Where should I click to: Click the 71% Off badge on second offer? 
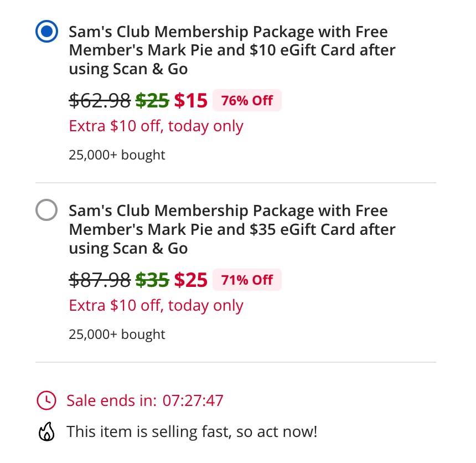tap(247, 280)
